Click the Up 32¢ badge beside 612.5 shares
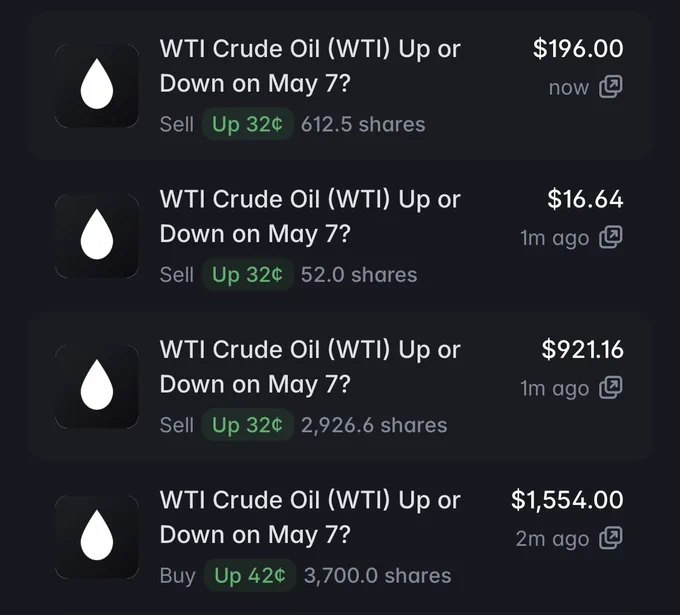The height and width of the screenshot is (615, 680). click(x=247, y=124)
